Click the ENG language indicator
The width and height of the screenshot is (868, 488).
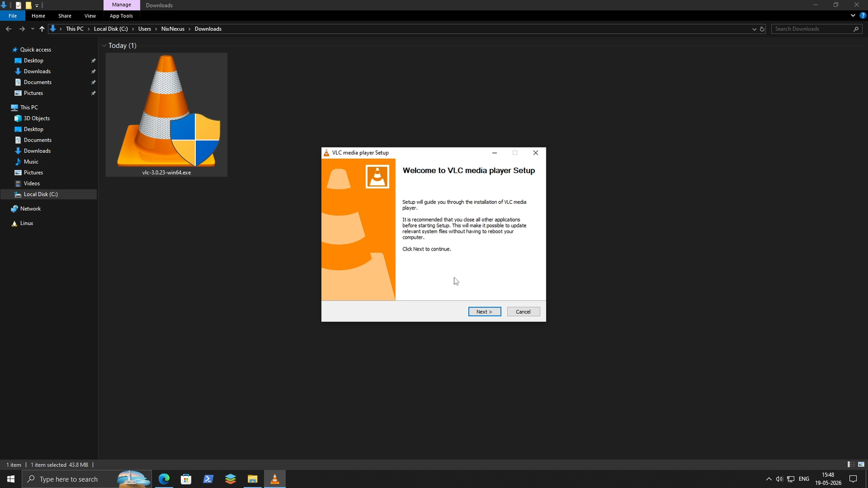(x=804, y=479)
